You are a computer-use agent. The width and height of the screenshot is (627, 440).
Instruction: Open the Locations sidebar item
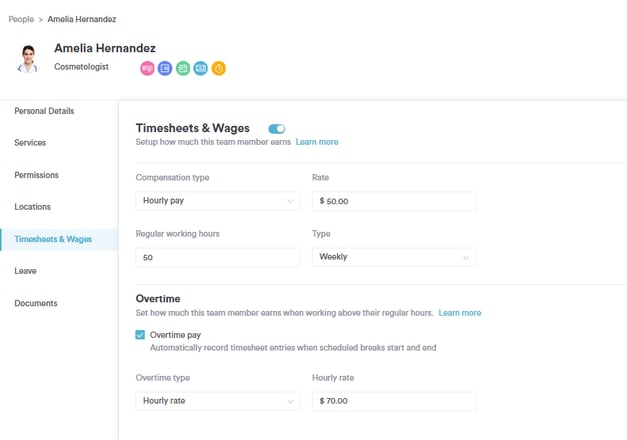(33, 207)
